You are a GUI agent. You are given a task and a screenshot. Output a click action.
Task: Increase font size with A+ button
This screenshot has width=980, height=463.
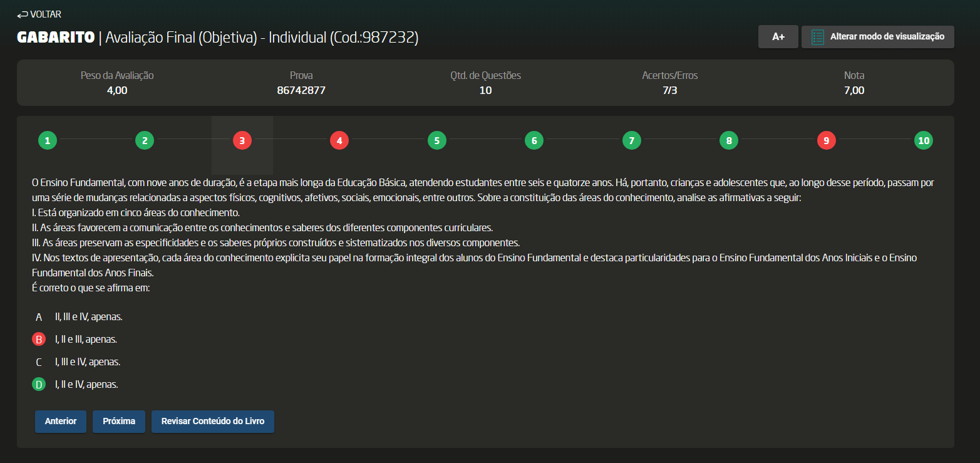778,37
